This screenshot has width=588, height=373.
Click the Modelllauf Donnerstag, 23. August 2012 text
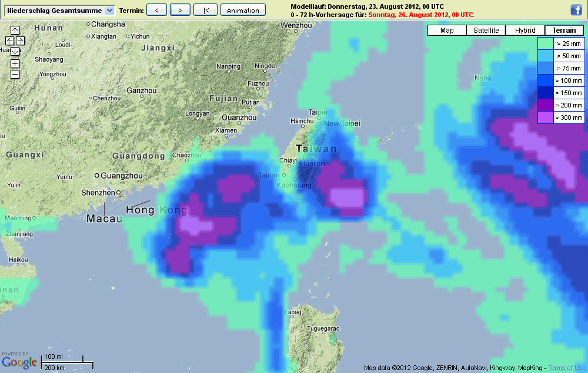pyautogui.click(x=367, y=6)
